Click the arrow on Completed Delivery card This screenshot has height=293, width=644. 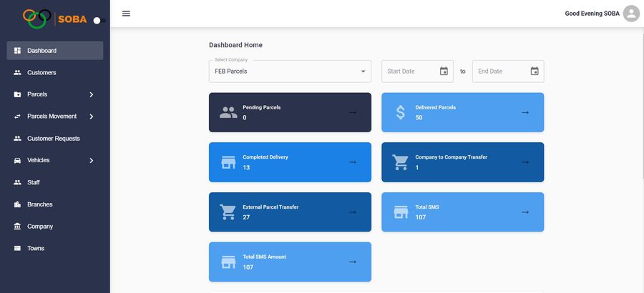point(353,162)
